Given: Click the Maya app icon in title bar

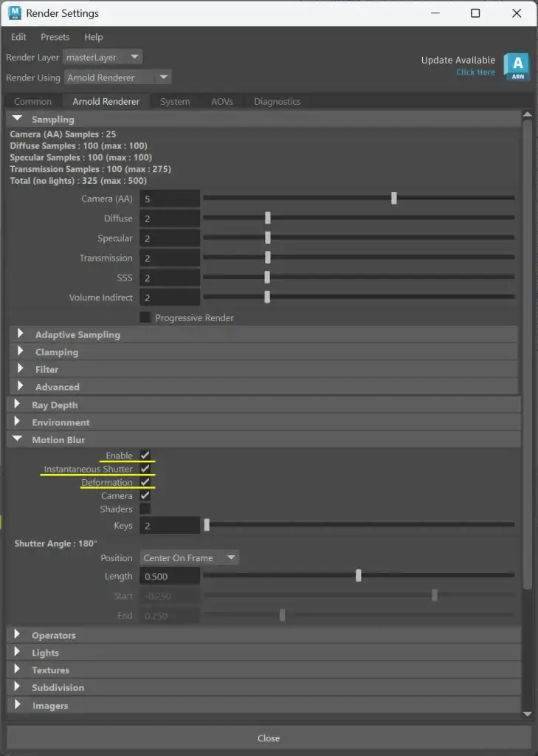Looking at the screenshot, I should [15, 13].
